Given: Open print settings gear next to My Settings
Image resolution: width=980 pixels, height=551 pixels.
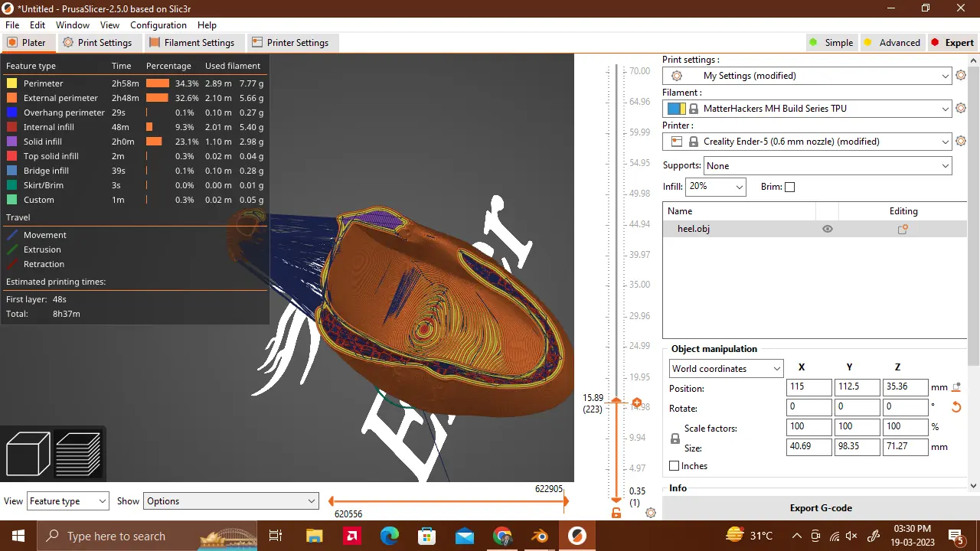Looking at the screenshot, I should pyautogui.click(x=961, y=76).
